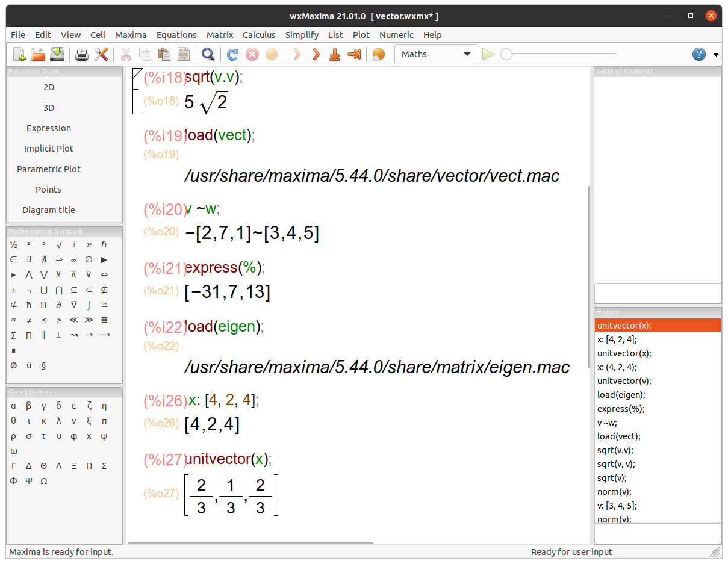
Task: Print the worksheet
Action: [x=81, y=54]
